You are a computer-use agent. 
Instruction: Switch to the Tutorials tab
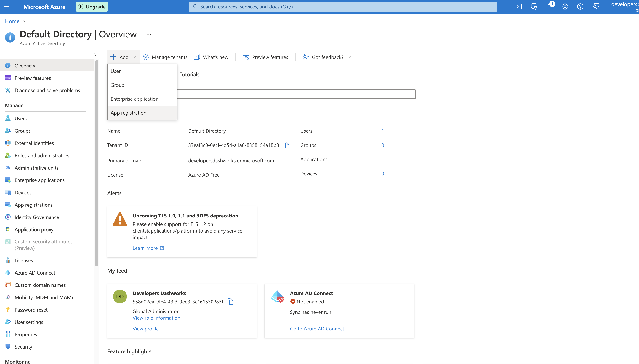click(190, 74)
